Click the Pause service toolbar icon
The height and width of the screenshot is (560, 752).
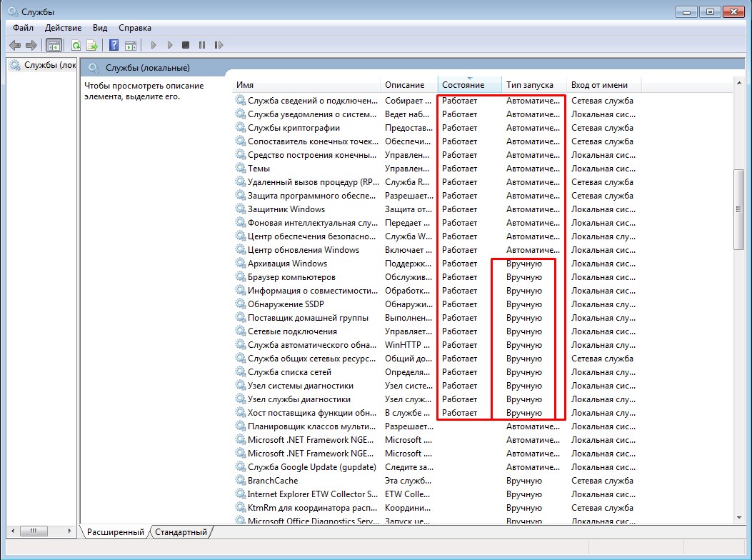click(x=202, y=45)
